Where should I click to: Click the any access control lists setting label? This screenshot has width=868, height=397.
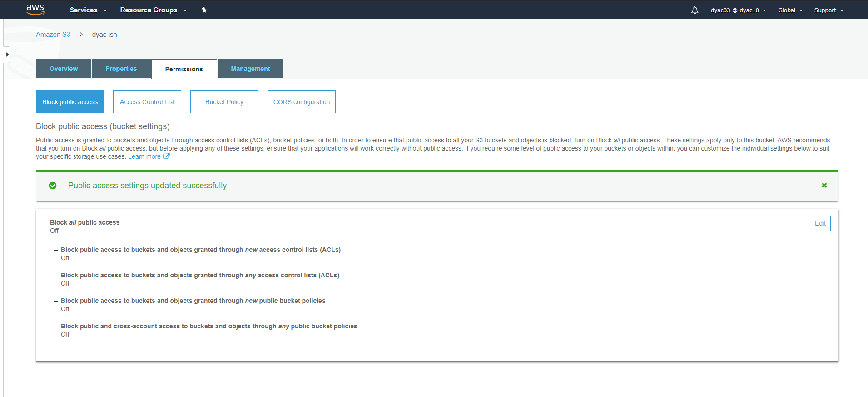[x=200, y=275]
